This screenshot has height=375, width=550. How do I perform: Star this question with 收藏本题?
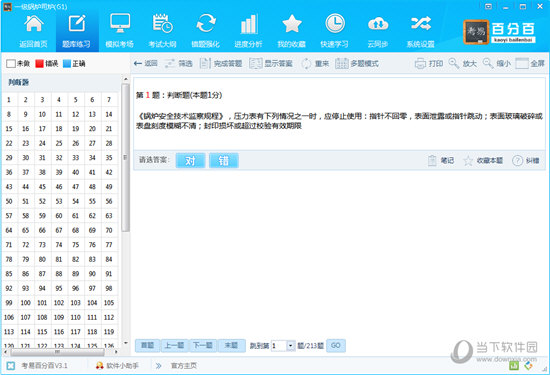[x=483, y=161]
